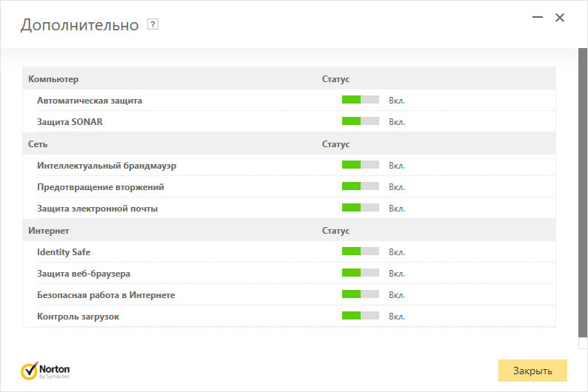Click the help question mark icon
This screenshot has width=588, height=392.
click(x=153, y=24)
